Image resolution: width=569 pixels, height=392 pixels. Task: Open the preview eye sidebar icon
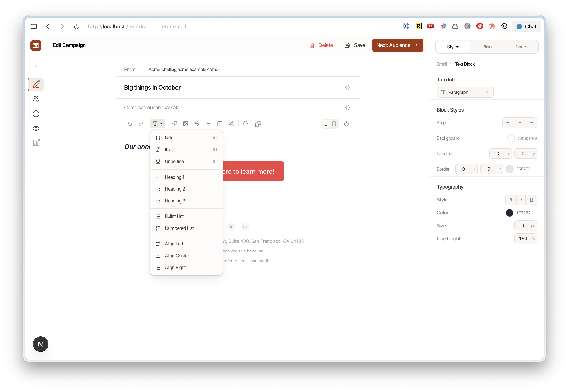pos(36,128)
